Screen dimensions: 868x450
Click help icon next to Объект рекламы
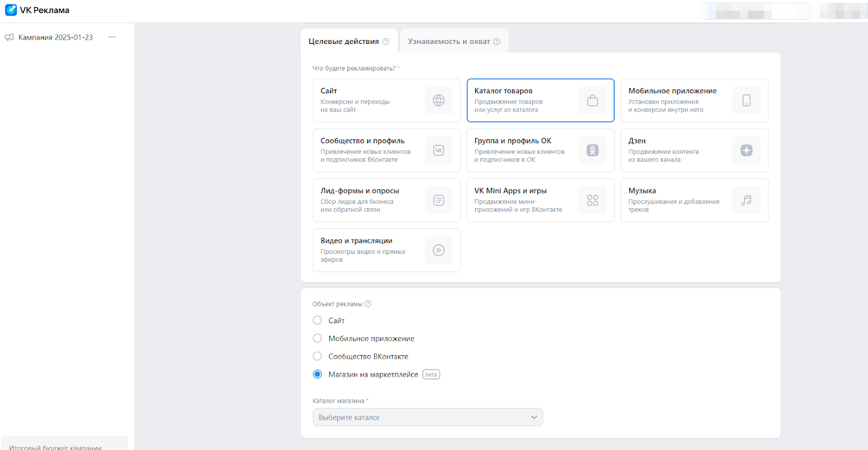coord(368,304)
